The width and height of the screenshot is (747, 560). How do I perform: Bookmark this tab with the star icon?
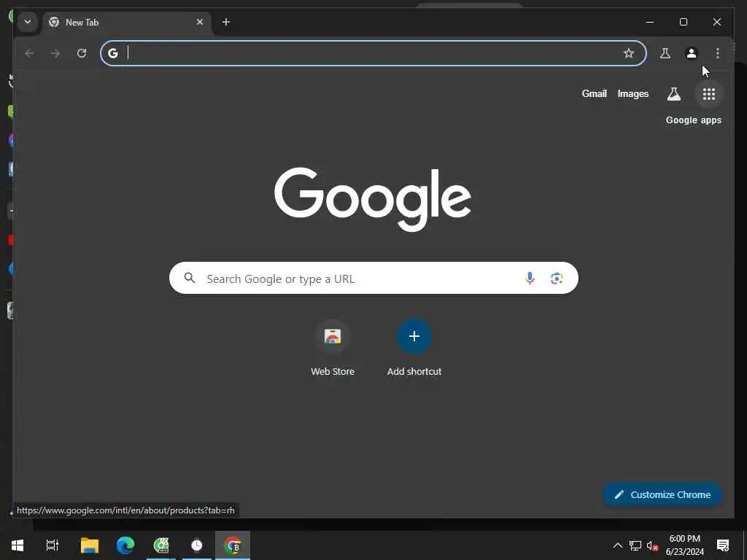pyautogui.click(x=628, y=52)
